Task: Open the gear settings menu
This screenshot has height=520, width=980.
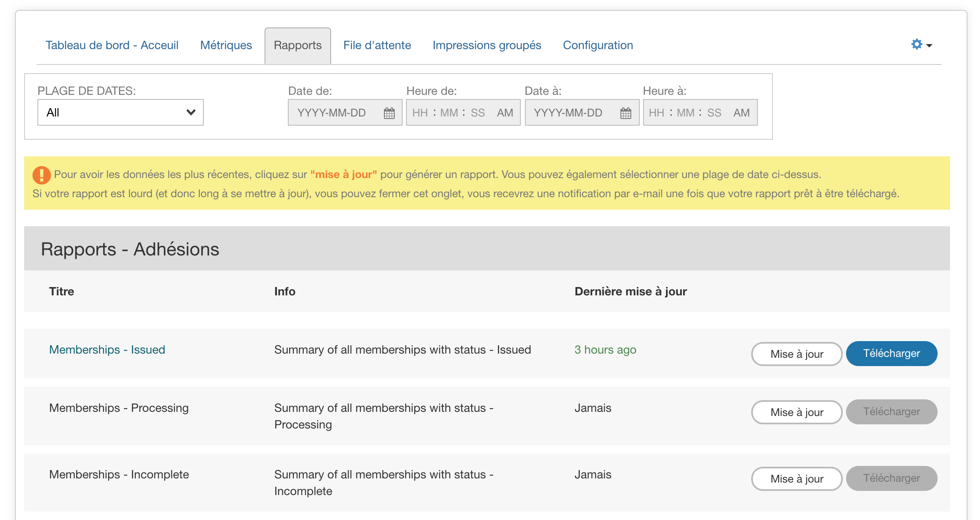Action: pos(916,45)
